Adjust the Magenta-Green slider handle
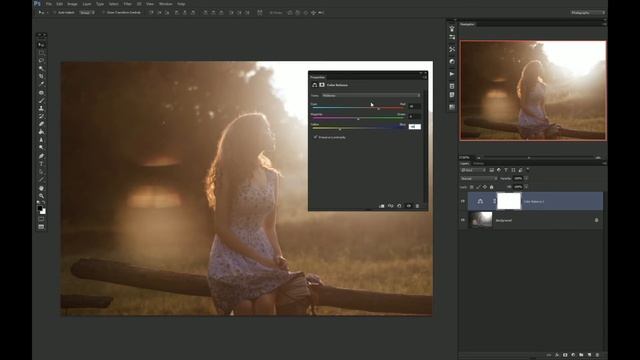 [x=358, y=119]
